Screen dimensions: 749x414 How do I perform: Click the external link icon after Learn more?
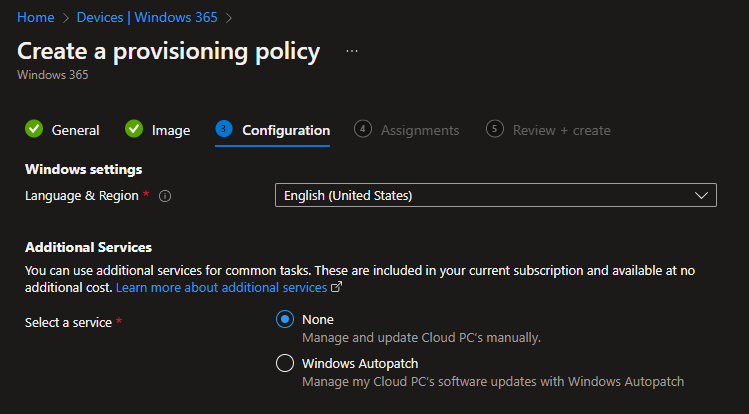[337, 288]
